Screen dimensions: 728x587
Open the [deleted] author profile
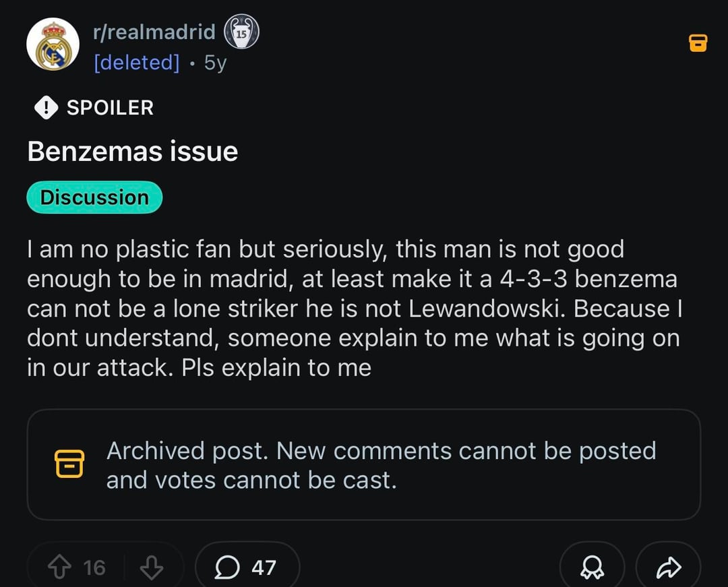(x=137, y=63)
